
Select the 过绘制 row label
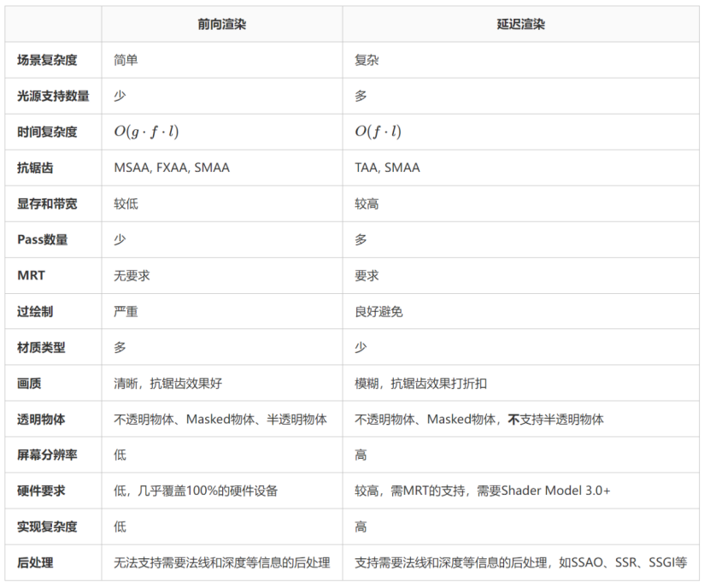[35, 312]
